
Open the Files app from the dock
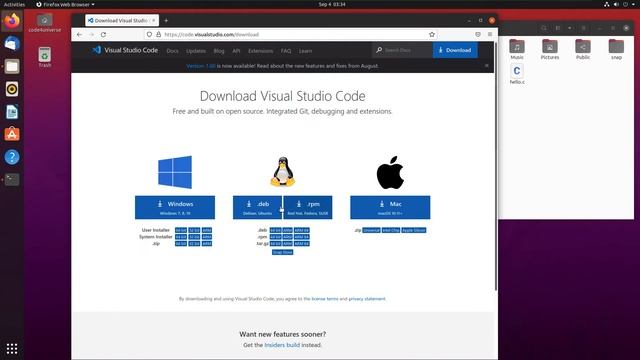[12, 66]
